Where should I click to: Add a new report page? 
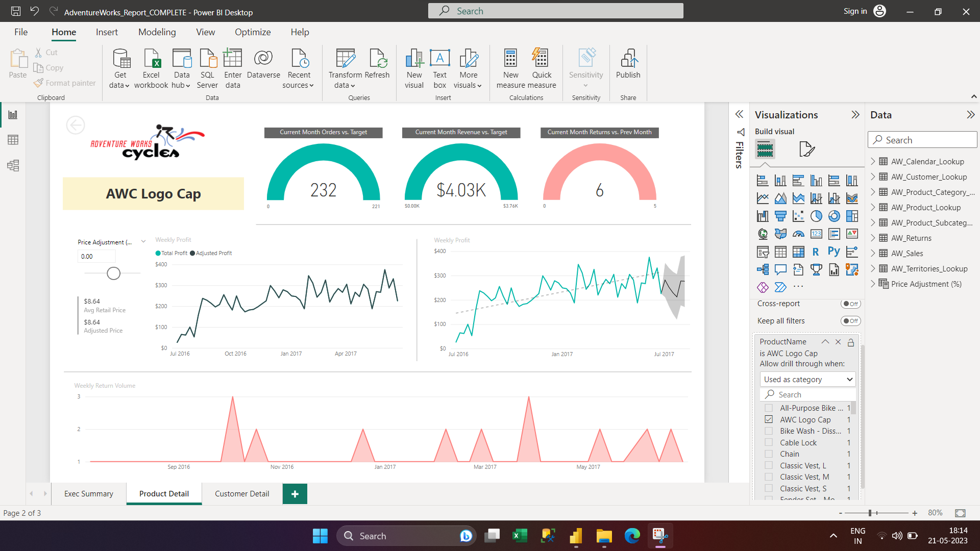click(295, 494)
